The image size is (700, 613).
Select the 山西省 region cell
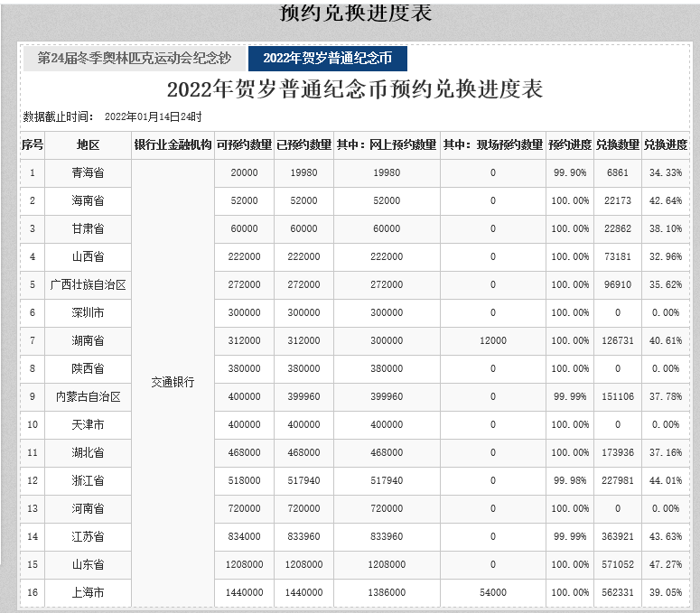tap(88, 256)
